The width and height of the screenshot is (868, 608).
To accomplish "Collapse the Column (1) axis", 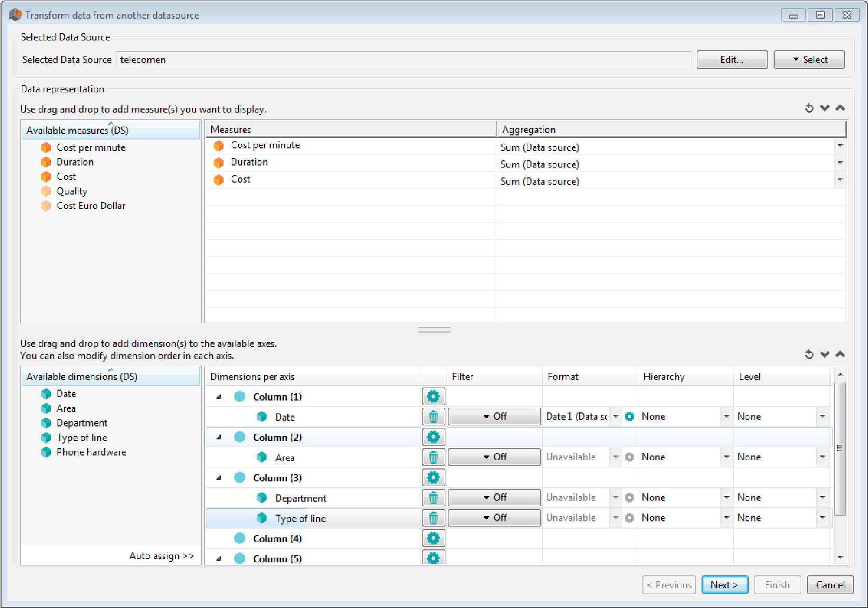I will point(219,397).
